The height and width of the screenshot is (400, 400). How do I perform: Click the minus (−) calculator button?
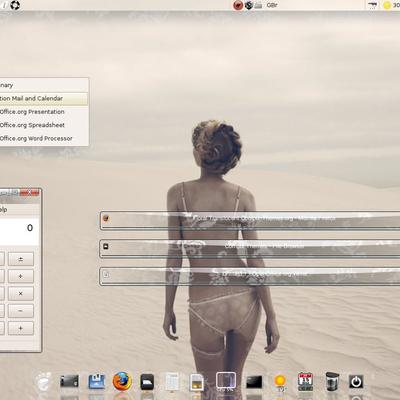point(21,311)
